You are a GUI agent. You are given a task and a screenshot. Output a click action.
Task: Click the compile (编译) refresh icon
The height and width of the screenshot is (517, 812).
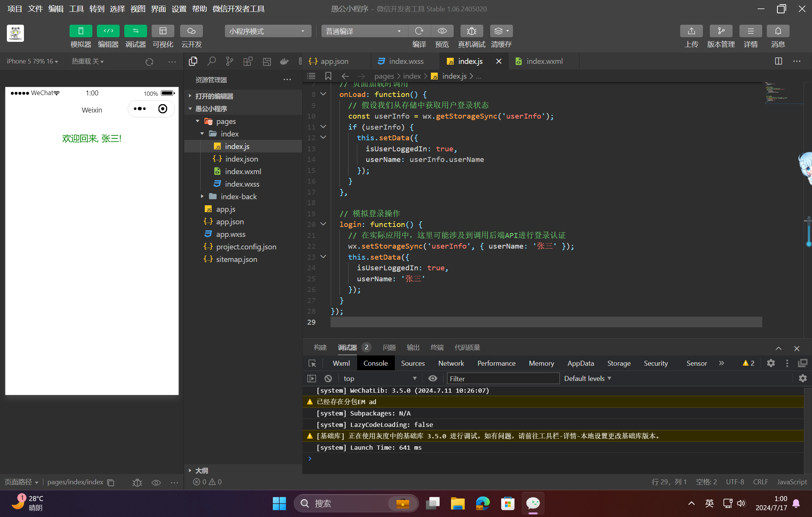pyautogui.click(x=419, y=31)
